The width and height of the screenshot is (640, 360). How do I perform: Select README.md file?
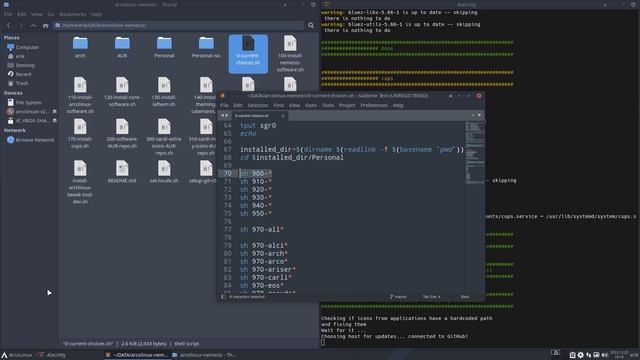(122, 171)
